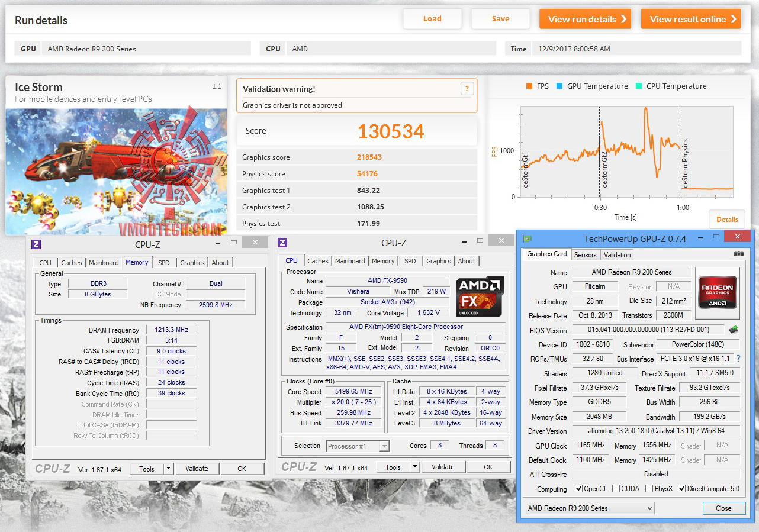Open the Selection Processor #1 dropdown
Image resolution: width=759 pixels, height=532 pixels.
358,446
